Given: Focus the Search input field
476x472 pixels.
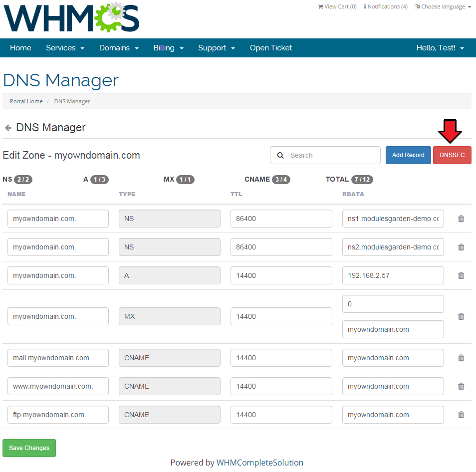Looking at the screenshot, I should [325, 155].
